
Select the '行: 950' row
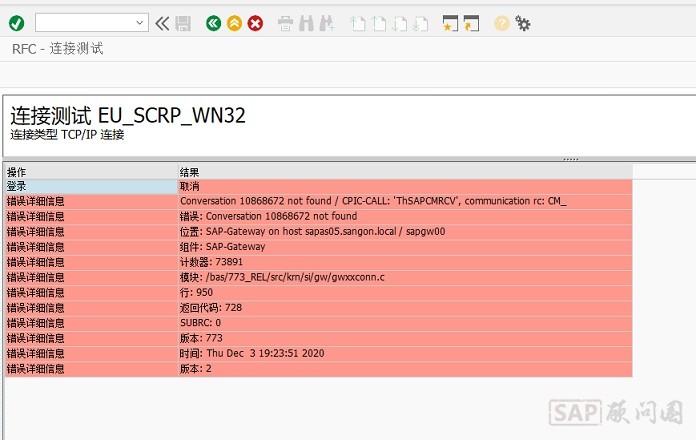tap(318, 293)
